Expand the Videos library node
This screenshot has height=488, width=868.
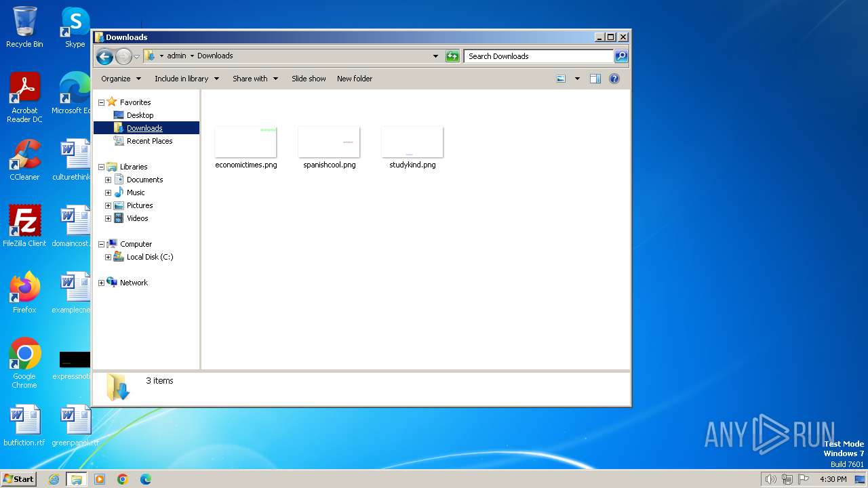tap(108, 218)
